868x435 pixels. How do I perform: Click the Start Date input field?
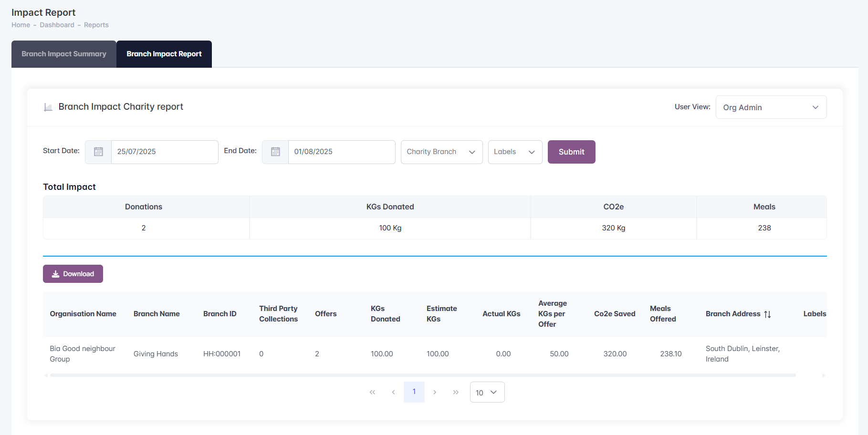pyautogui.click(x=165, y=152)
